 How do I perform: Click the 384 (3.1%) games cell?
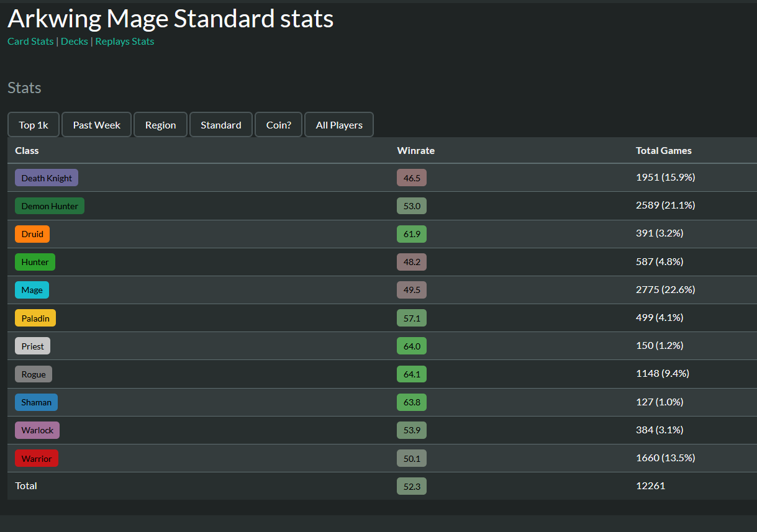[660, 430]
